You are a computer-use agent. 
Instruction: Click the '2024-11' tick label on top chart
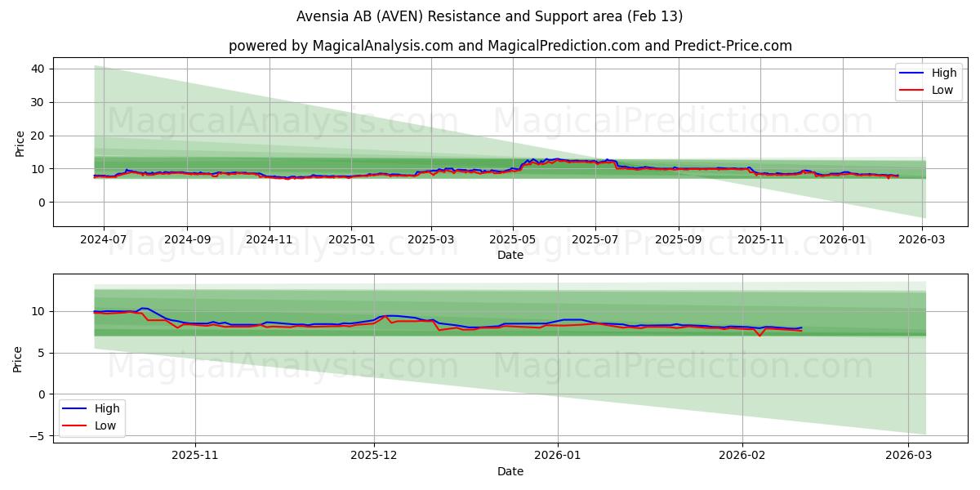(x=269, y=240)
